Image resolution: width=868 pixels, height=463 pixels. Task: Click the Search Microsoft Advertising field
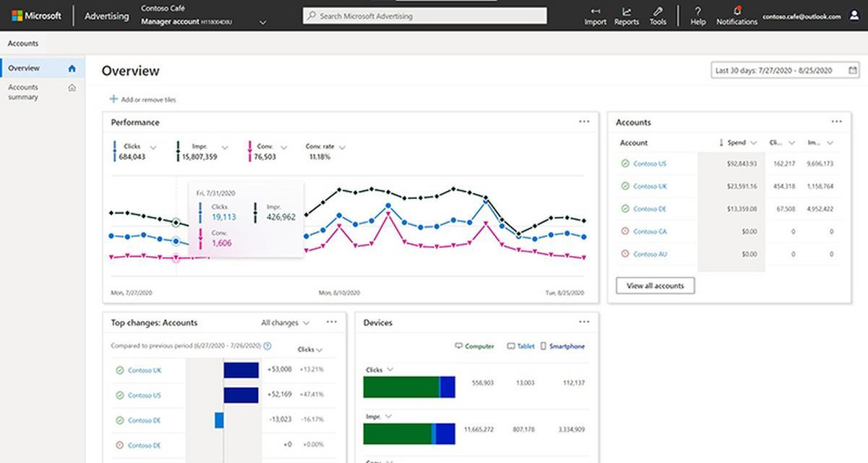(425, 16)
